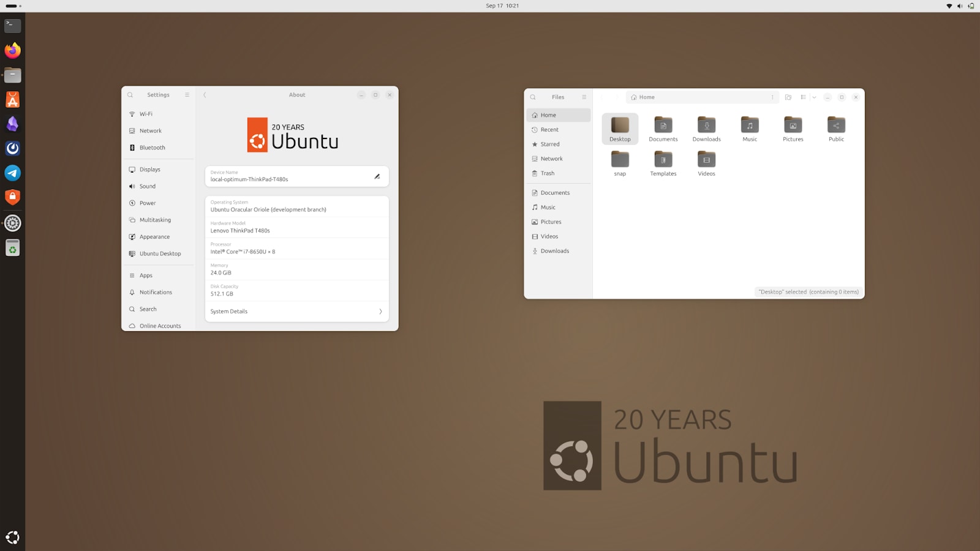Launch Firefox from the dock
This screenshot has width=980, height=551.
click(x=12, y=51)
